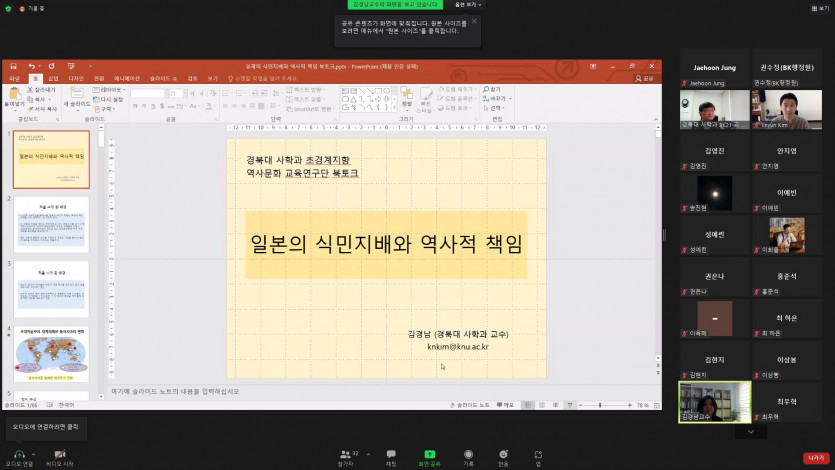Open the Layout dropdown in Slides group
Image resolution: width=835 pixels, height=470 pixels.
tap(109, 90)
